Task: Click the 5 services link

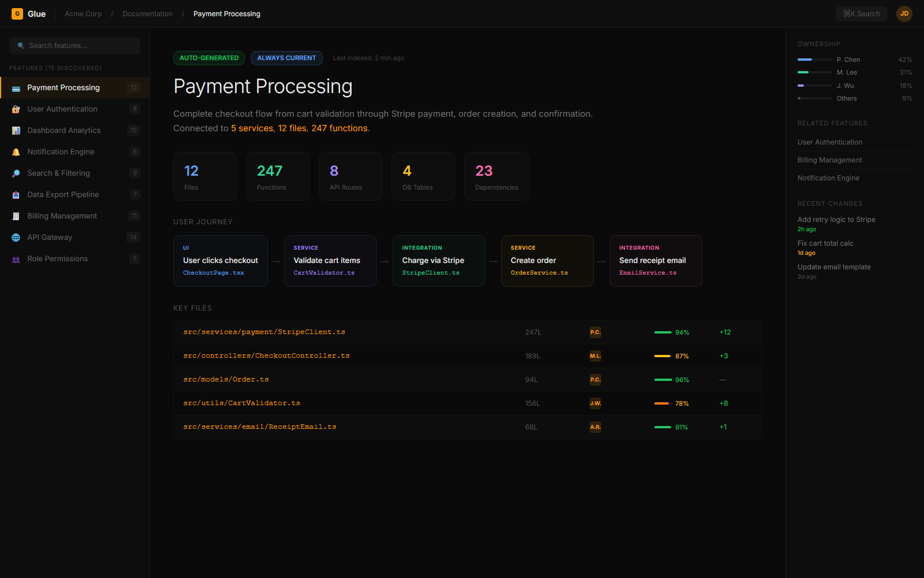Action: click(x=252, y=128)
